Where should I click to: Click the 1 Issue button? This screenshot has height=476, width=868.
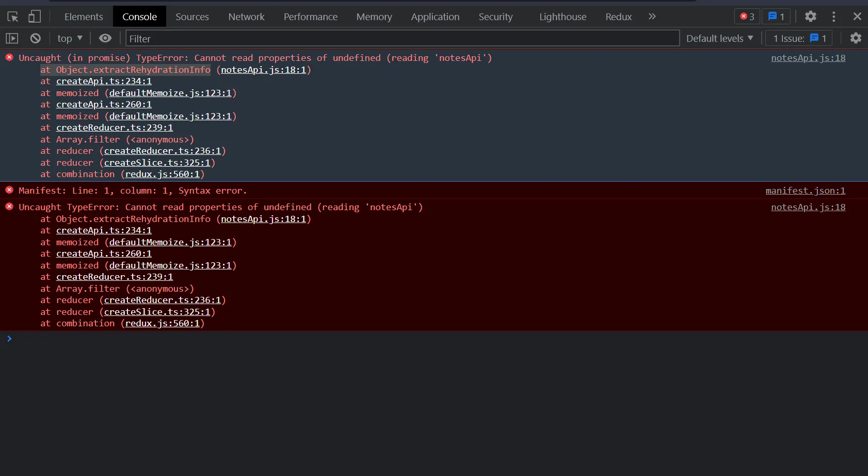coord(799,38)
